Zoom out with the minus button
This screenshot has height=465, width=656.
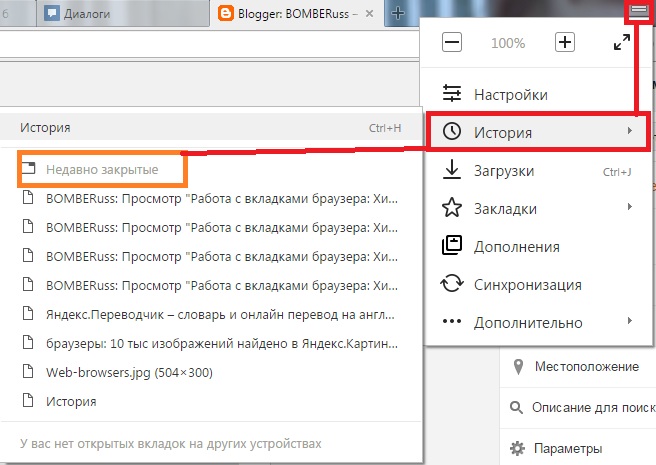point(452,42)
